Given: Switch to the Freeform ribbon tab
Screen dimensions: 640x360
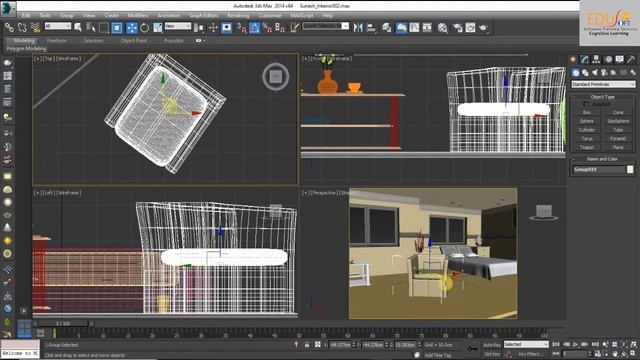Looking at the screenshot, I should pos(57,41).
